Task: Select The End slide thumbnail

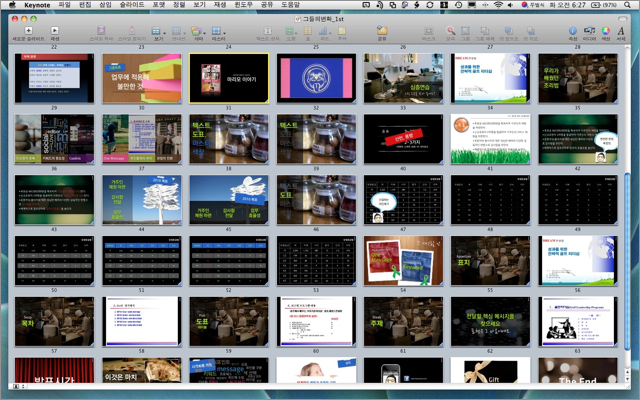Action: pos(578,370)
